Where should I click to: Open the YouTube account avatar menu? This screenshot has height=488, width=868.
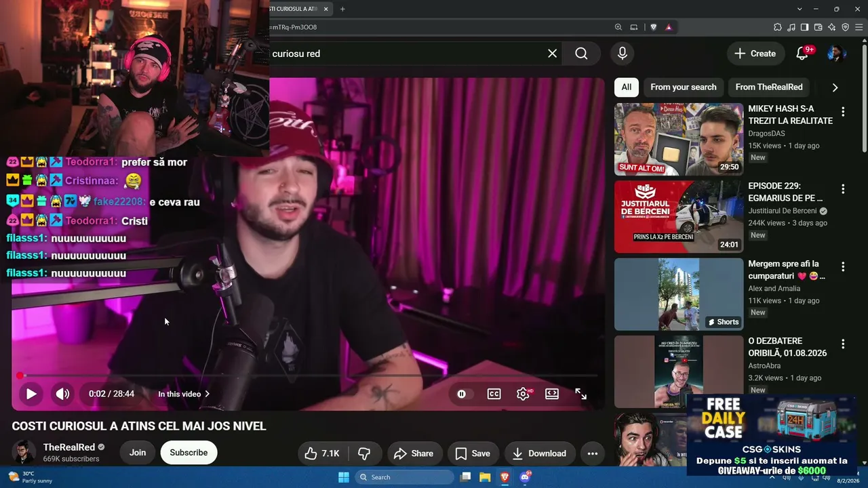(x=836, y=54)
